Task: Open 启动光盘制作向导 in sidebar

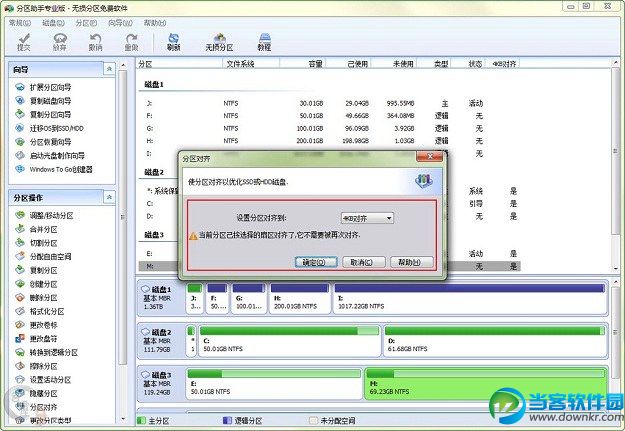Action: [50, 155]
